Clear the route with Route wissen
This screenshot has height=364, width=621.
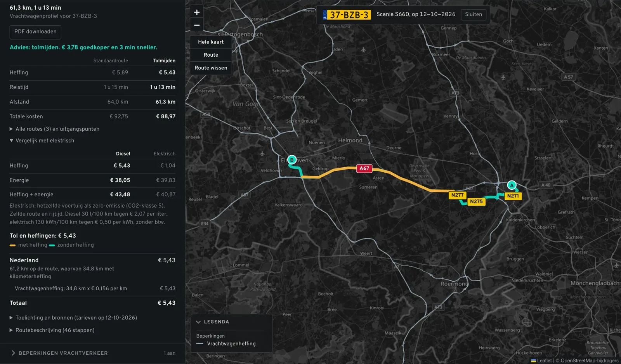[x=211, y=68]
